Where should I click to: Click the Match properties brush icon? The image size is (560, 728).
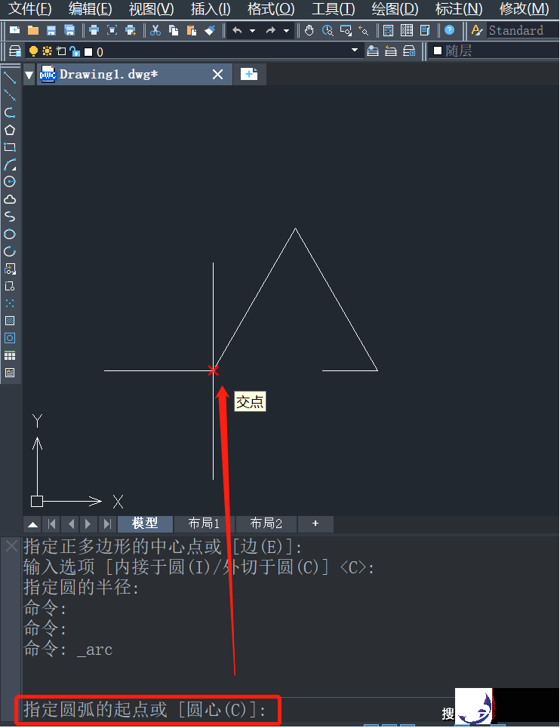coord(210,31)
